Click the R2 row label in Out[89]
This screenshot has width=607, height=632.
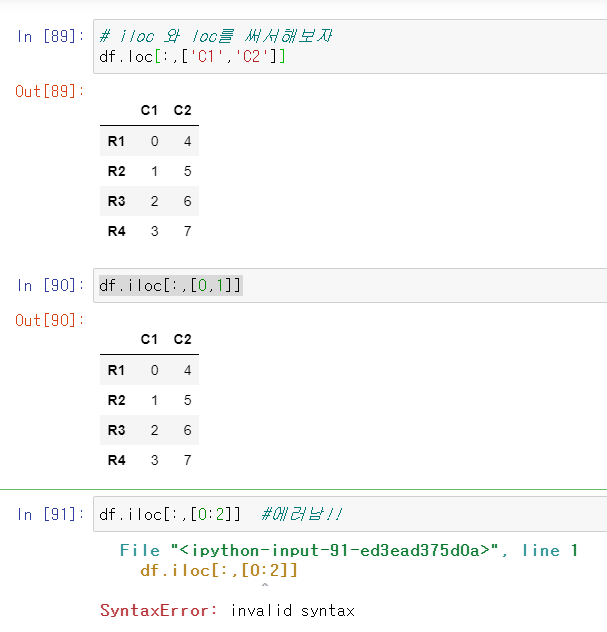(116, 171)
